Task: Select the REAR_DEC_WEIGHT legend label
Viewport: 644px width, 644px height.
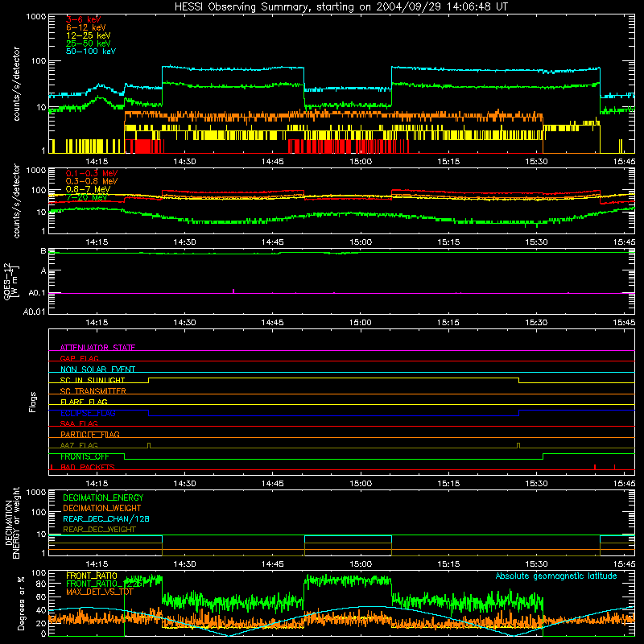Action: point(99,530)
